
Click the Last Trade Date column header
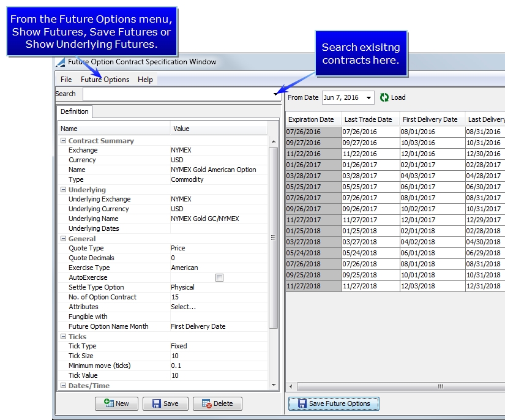coord(370,119)
